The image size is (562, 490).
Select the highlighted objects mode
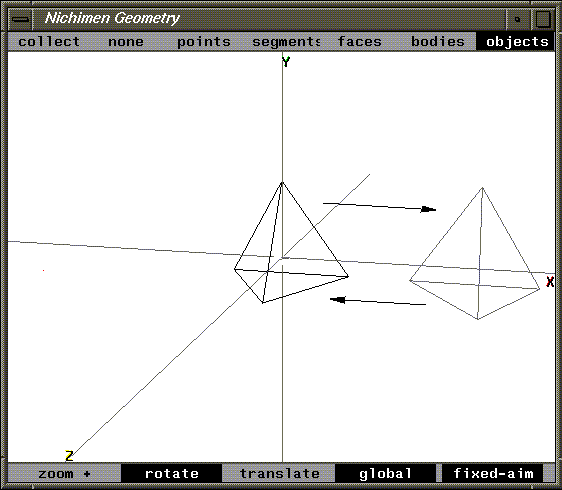[x=516, y=42]
